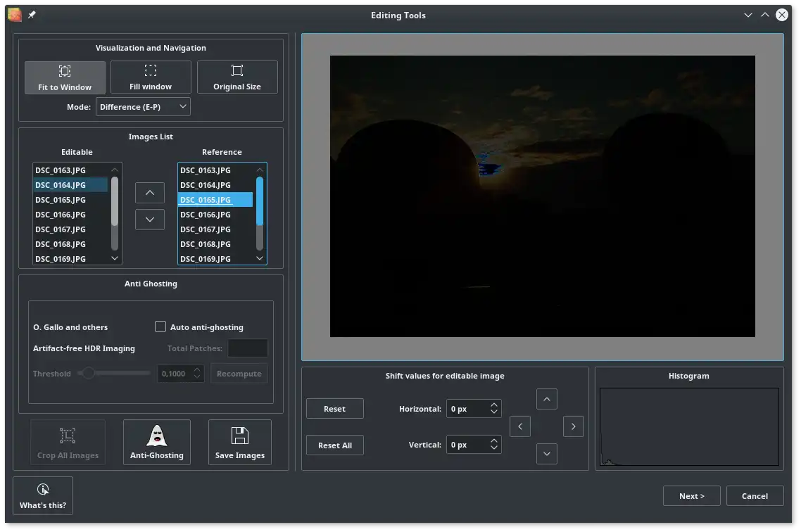Open the Mode dropdown Difference (E-P)
Image resolution: width=801 pixels, height=532 pixels.
pyautogui.click(x=143, y=107)
